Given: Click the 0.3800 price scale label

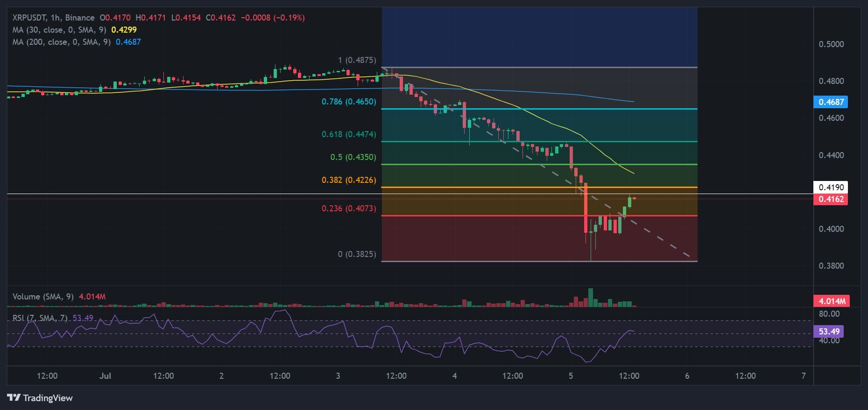Looking at the screenshot, I should [x=831, y=266].
